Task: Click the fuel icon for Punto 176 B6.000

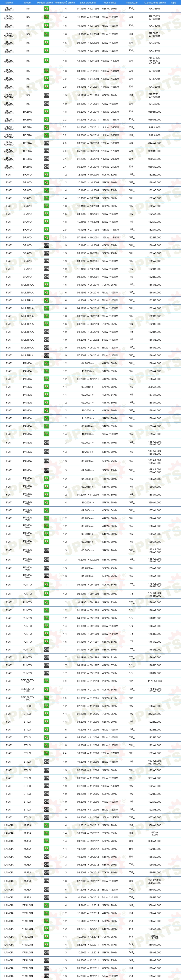Action: tap(46, 634)
